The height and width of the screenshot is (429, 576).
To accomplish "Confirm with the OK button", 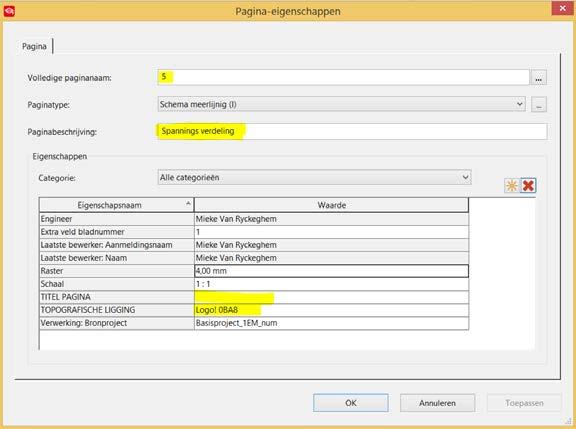I will (350, 403).
